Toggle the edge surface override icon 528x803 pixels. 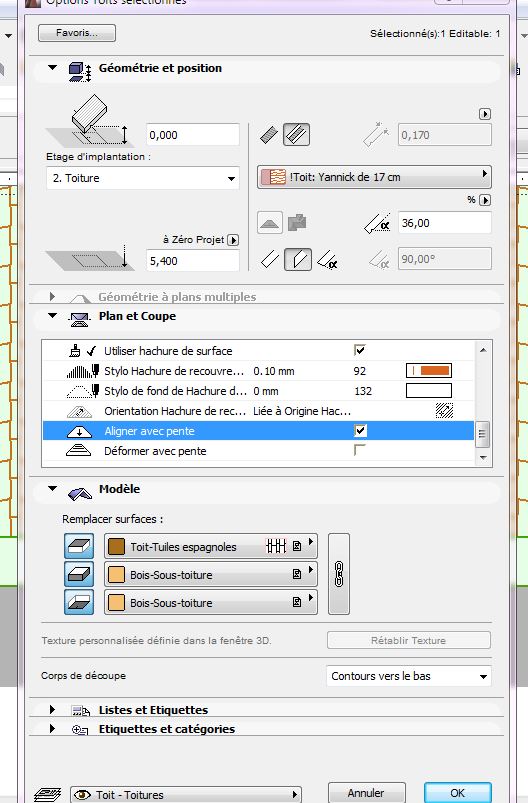click(x=79, y=574)
